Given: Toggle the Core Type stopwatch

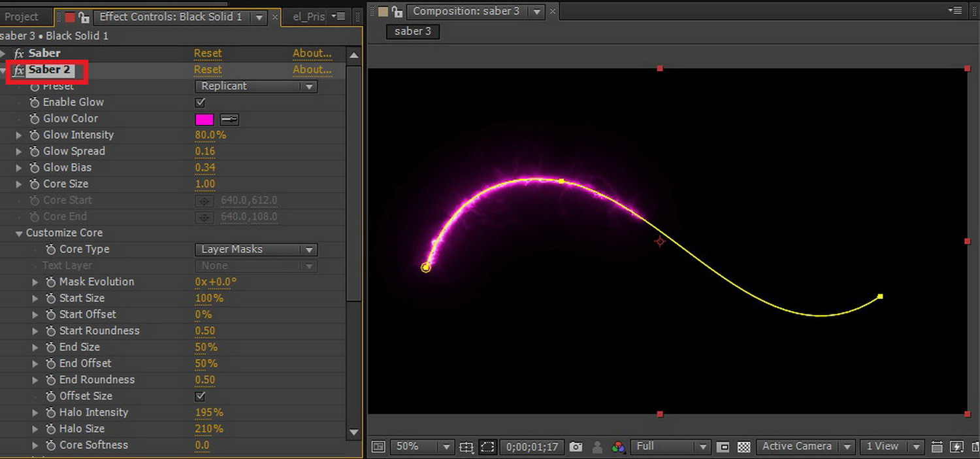Looking at the screenshot, I should click(51, 250).
